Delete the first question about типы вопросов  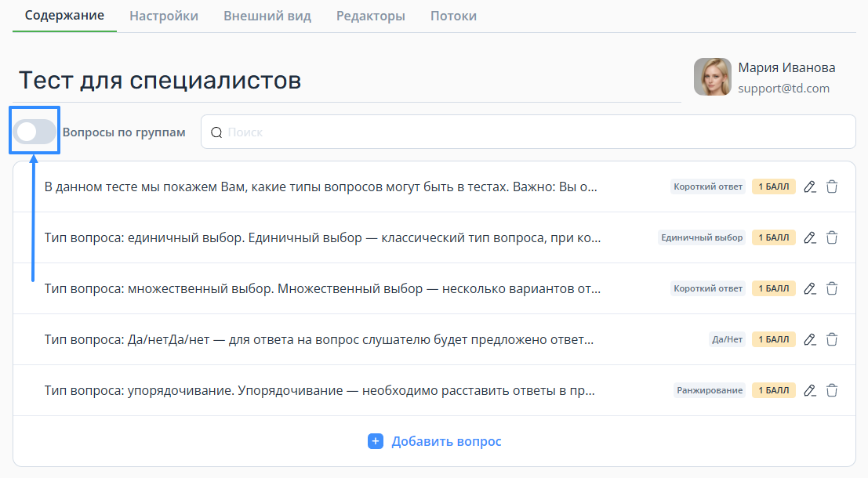(832, 186)
